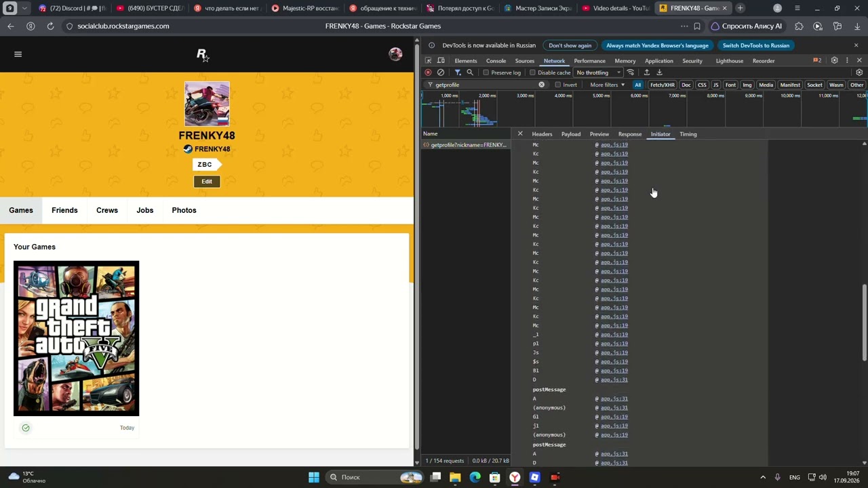Viewport: 868px width, 488px height.
Task: Type in the network filter field
Action: click(485, 85)
